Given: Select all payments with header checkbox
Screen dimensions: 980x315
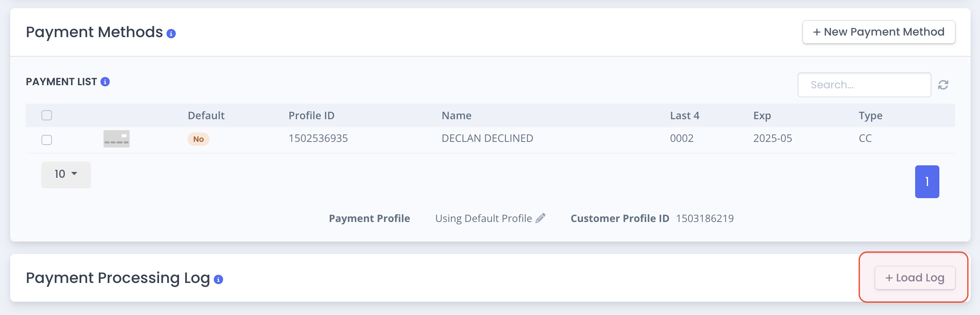Looking at the screenshot, I should coord(47,115).
